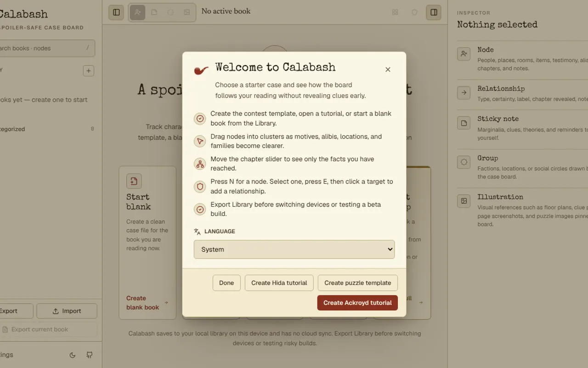Click the Group dashed-circle icon in inspector
The height and width of the screenshot is (368, 588).
(464, 162)
